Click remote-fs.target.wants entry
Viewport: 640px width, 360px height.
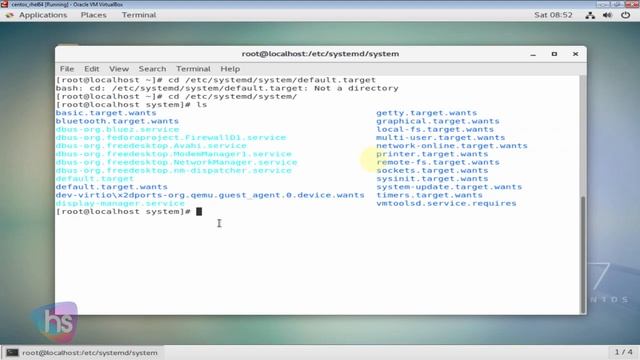[438, 162]
